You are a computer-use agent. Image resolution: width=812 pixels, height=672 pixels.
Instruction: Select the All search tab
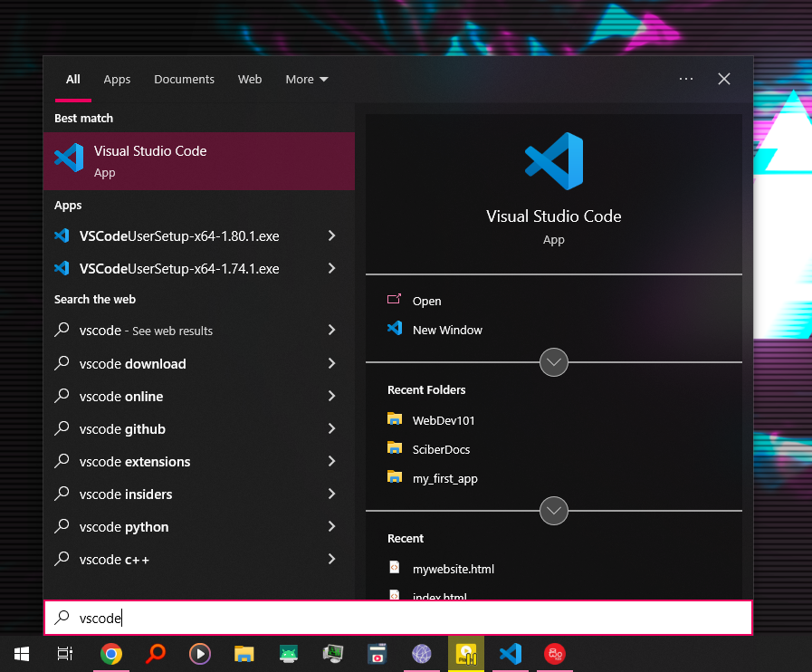pyautogui.click(x=73, y=80)
